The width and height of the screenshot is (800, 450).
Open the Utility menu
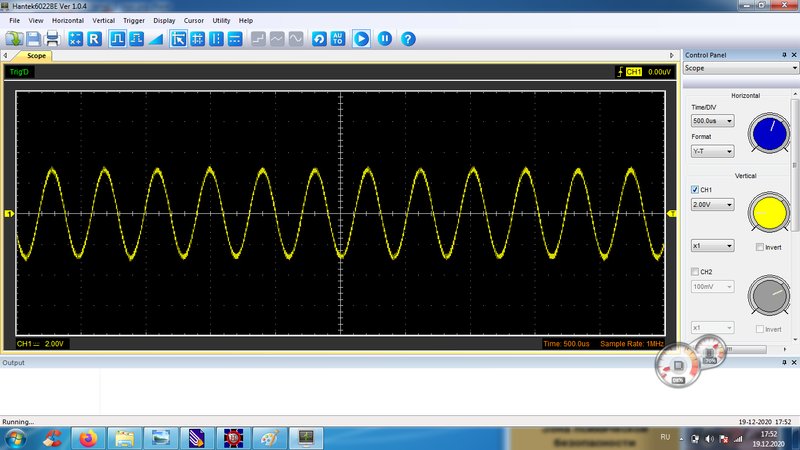[x=221, y=20]
